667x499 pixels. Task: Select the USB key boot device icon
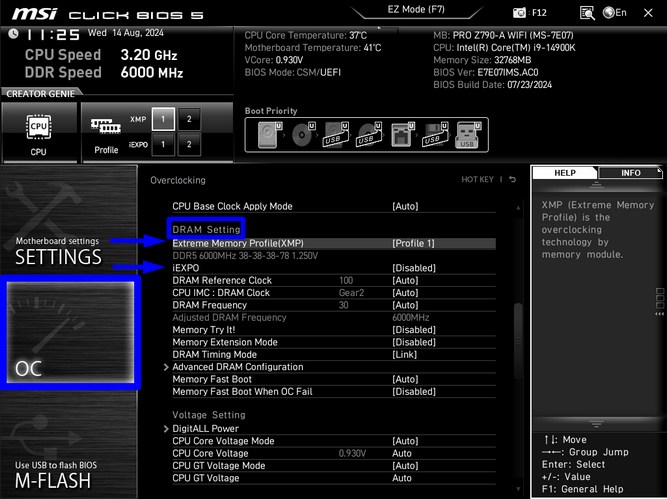pyautogui.click(x=468, y=135)
